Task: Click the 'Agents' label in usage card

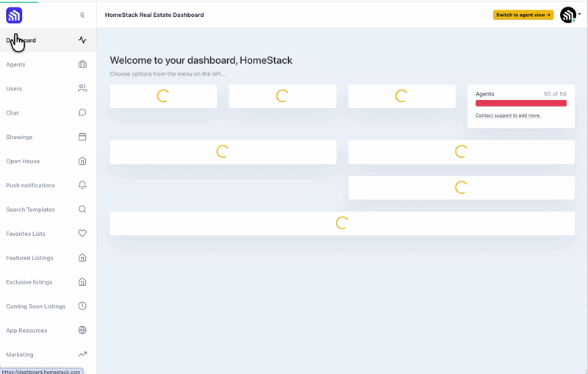Action: point(485,94)
